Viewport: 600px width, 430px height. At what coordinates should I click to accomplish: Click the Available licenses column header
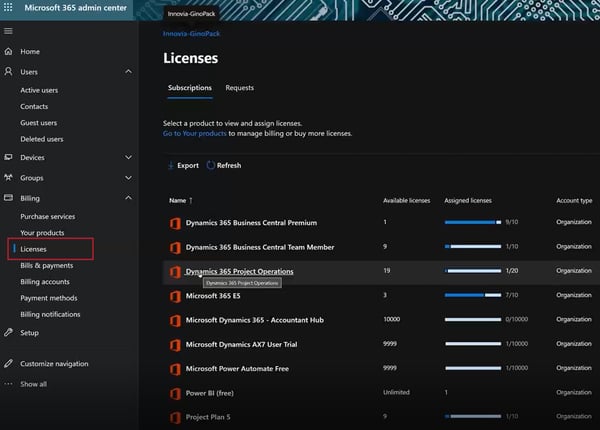pos(406,200)
